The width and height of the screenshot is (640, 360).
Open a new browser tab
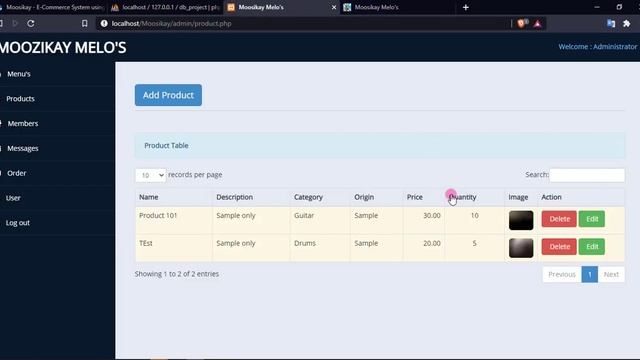point(466,7)
